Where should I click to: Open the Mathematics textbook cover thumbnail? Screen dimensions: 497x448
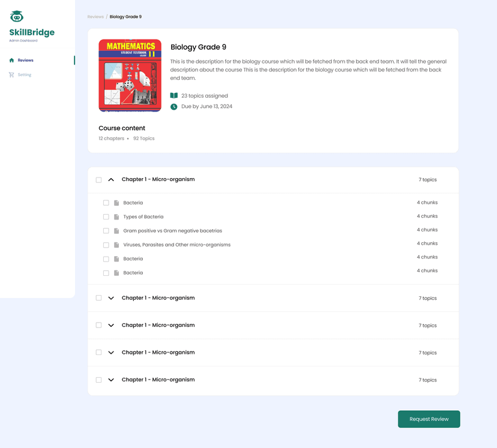(x=130, y=76)
